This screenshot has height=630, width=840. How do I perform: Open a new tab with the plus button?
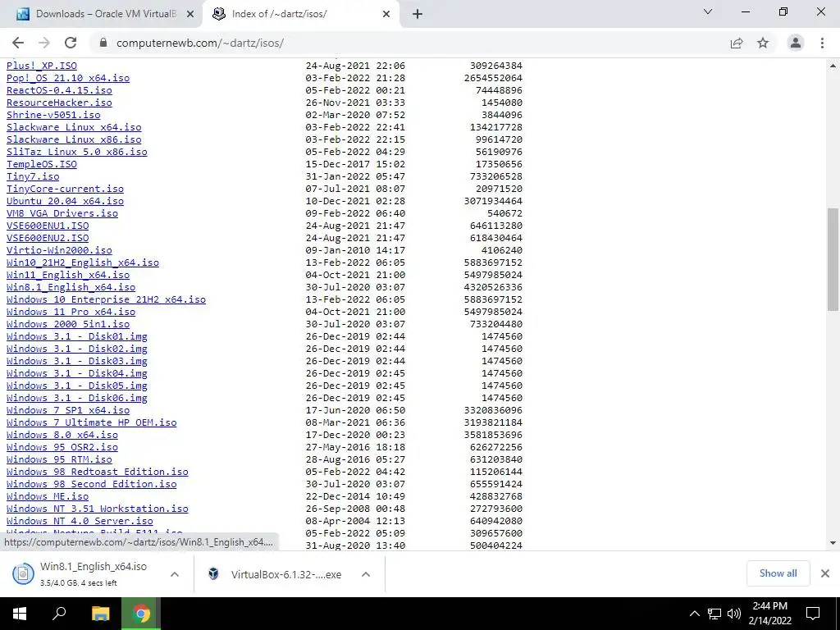(x=418, y=15)
